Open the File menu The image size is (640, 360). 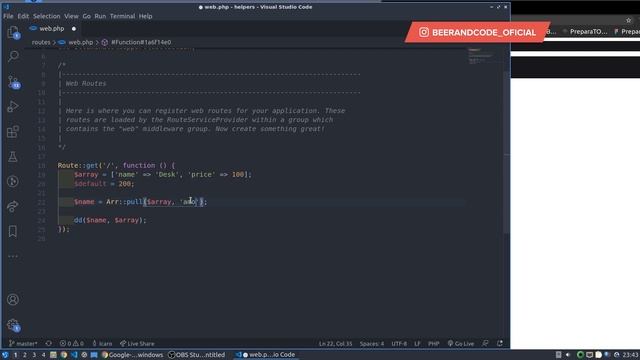pos(8,16)
